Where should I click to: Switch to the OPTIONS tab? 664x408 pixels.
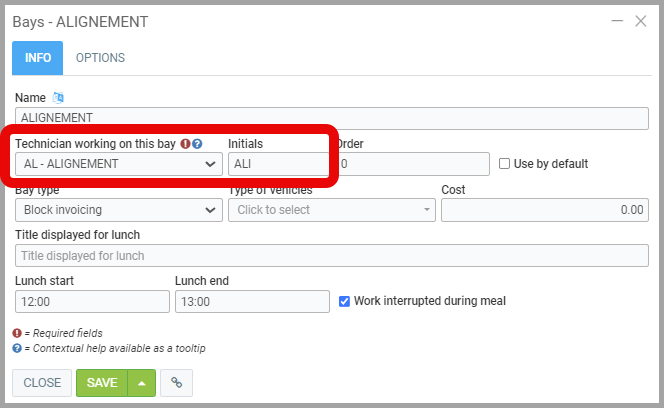tap(100, 58)
